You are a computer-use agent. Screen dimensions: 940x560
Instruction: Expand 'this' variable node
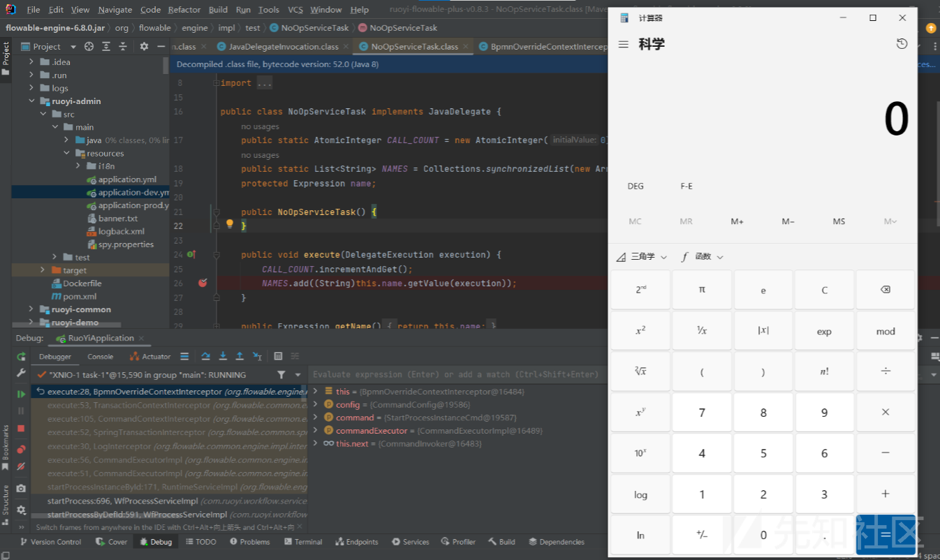coord(316,392)
